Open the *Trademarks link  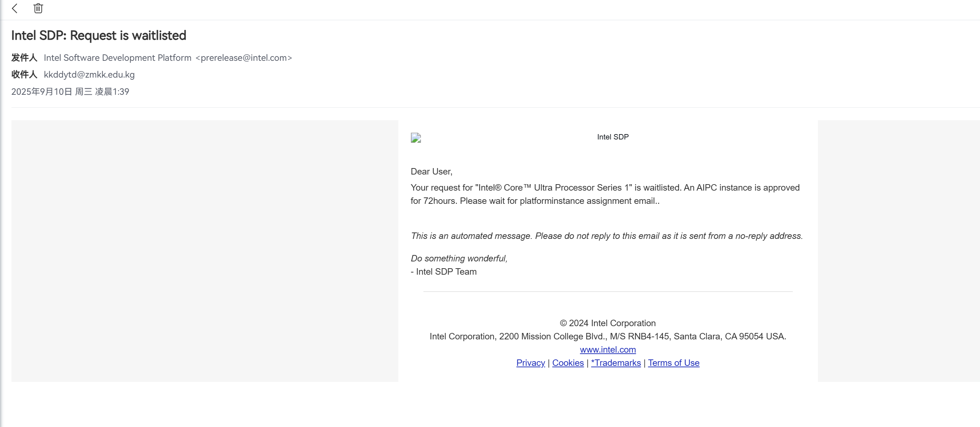[616, 363]
